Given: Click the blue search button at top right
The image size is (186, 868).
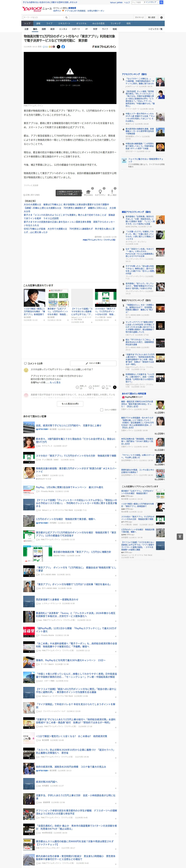Looking at the screenshot, I should [161, 2].
